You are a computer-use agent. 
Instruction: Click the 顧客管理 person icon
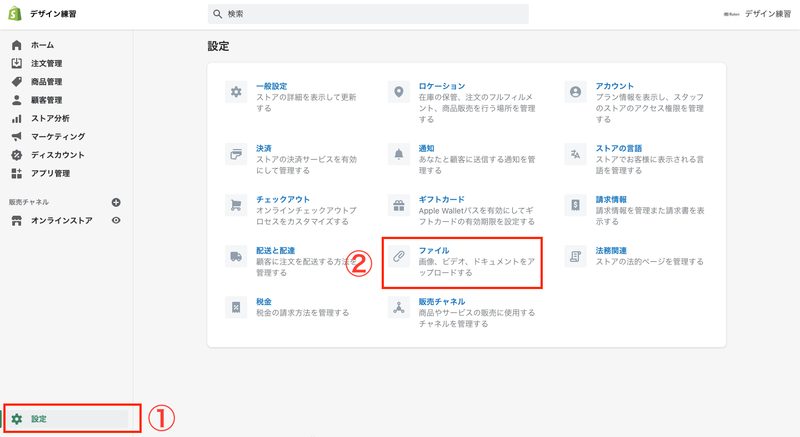pos(16,100)
